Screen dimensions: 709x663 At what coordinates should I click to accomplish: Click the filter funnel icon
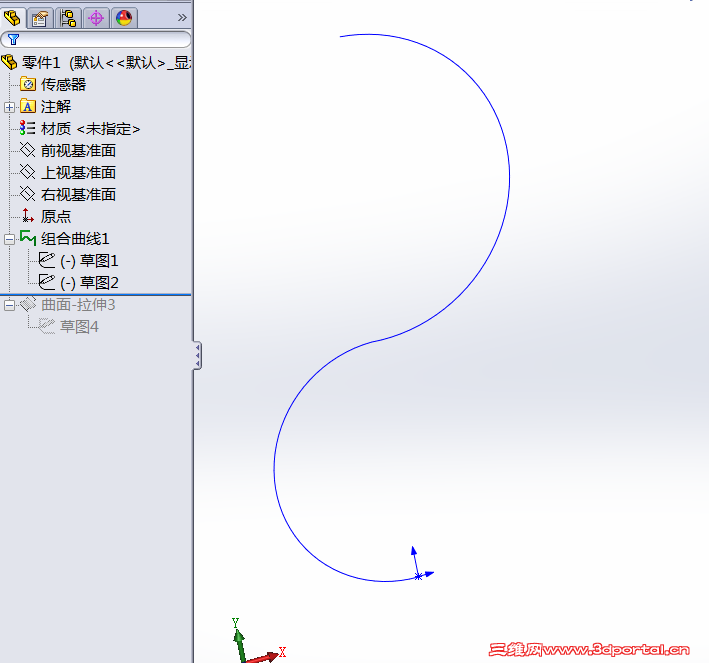click(x=14, y=40)
